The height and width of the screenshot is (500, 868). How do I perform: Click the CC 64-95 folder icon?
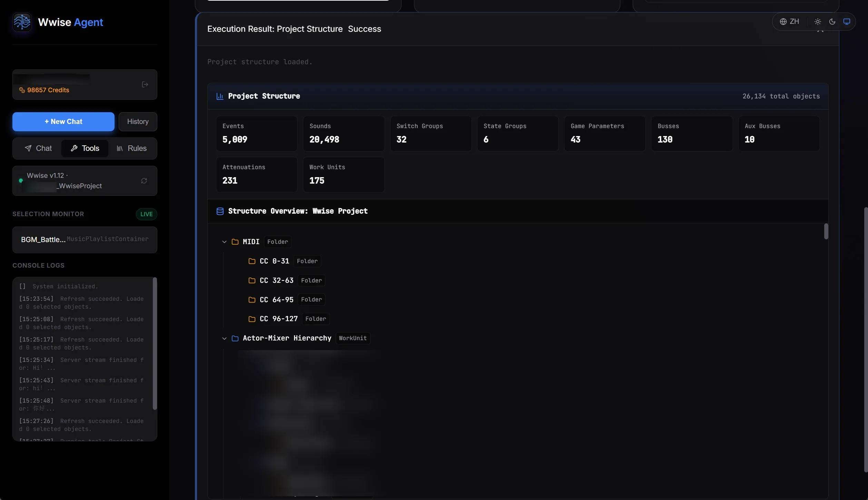252,300
